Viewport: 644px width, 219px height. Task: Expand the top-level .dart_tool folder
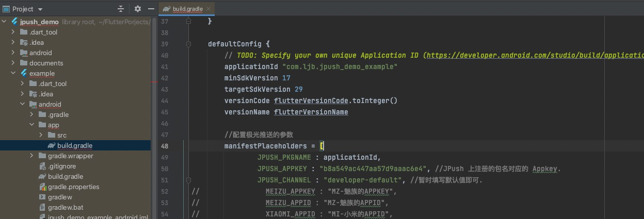pos(13,32)
